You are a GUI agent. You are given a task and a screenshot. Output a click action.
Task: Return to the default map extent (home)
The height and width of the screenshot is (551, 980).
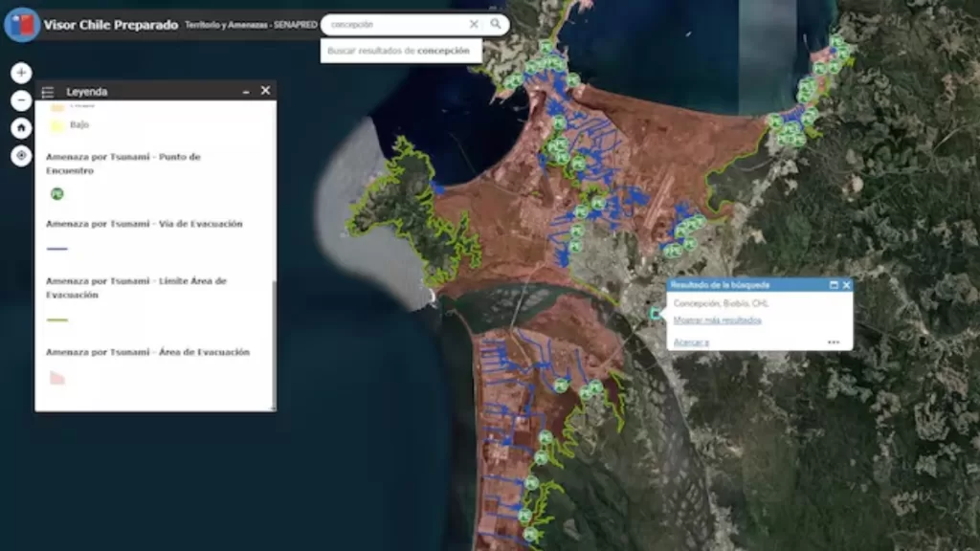[21, 128]
